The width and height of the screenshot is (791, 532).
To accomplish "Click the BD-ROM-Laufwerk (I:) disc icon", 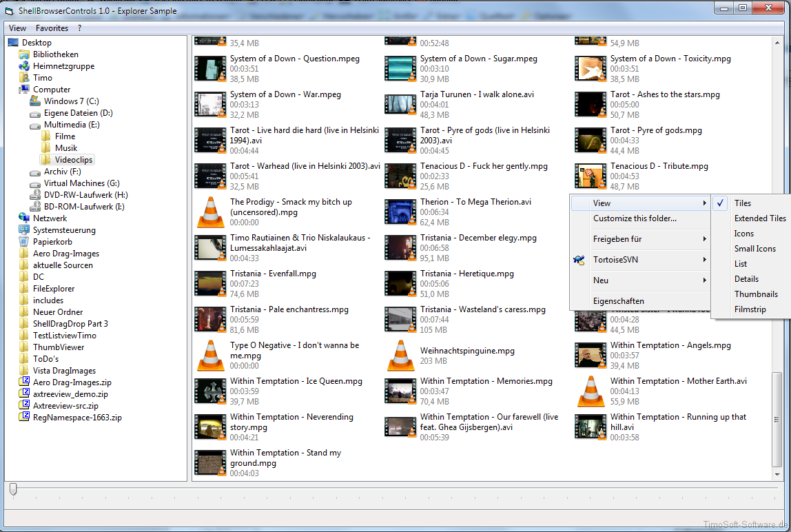I will pyautogui.click(x=35, y=207).
